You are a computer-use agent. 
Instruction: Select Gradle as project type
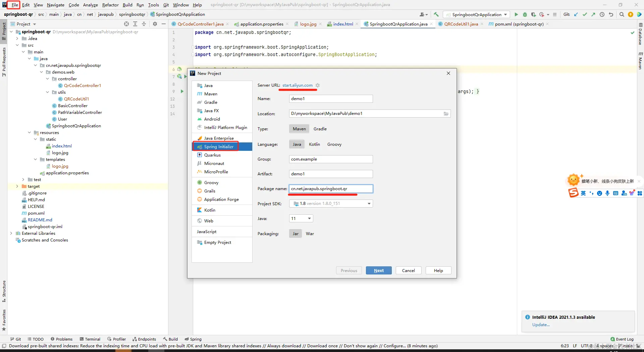(320, 129)
